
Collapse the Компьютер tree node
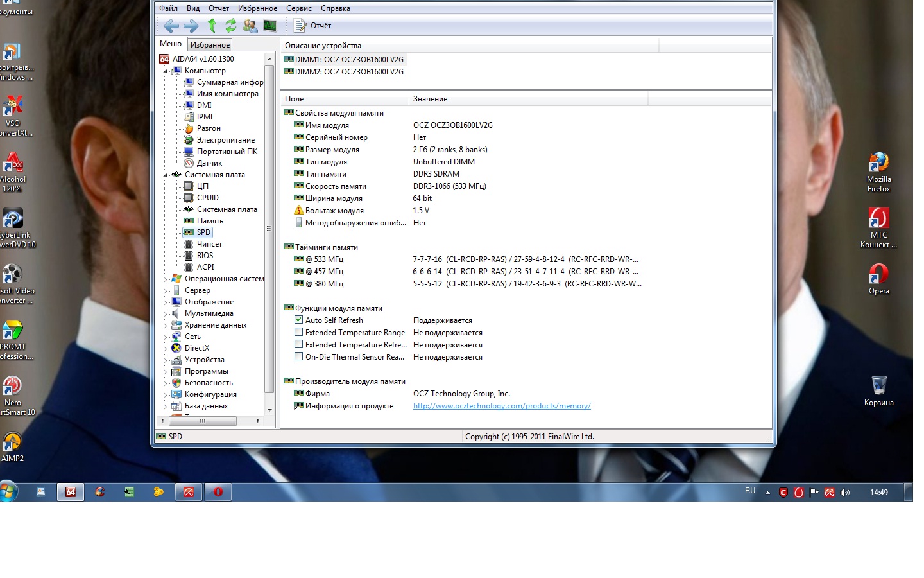pyautogui.click(x=165, y=71)
